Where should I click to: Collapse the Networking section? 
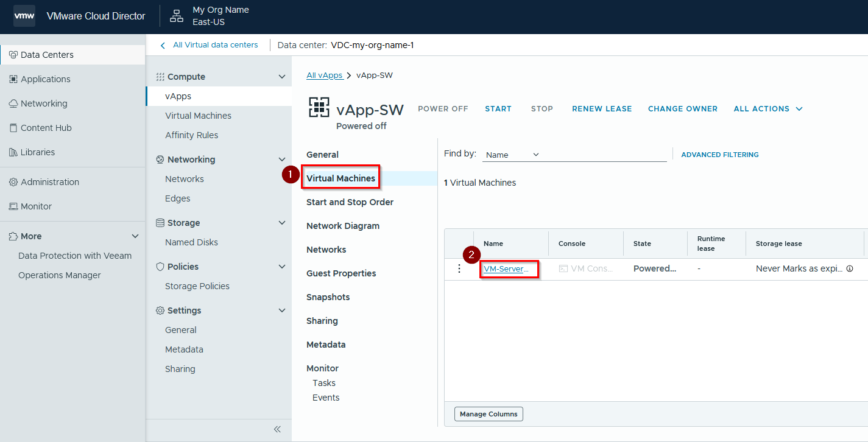point(281,160)
